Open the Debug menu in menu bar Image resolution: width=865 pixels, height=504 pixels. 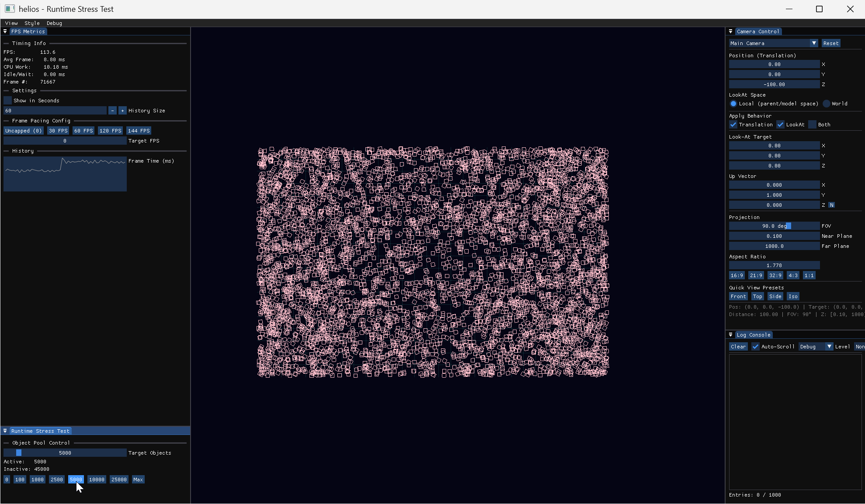[54, 23]
